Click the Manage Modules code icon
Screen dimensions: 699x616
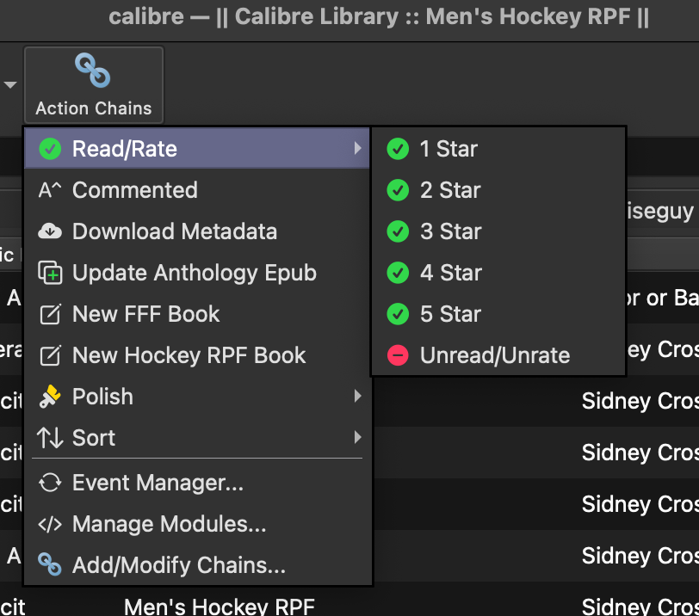(x=51, y=524)
